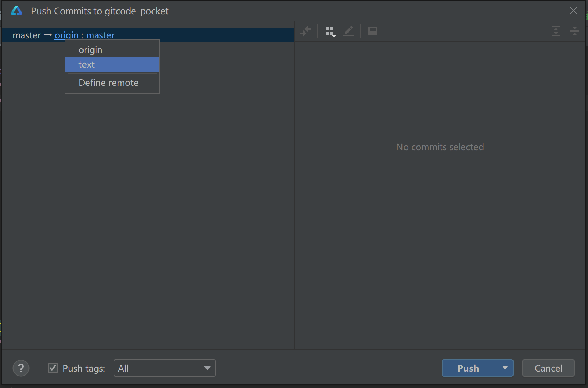Close the Push Commits dialog
The width and height of the screenshot is (588, 388).
coord(573,11)
